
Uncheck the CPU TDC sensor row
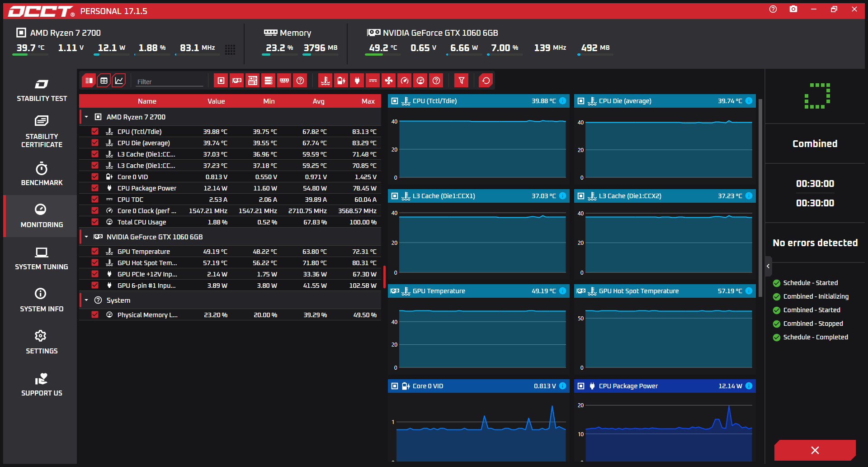tap(95, 199)
